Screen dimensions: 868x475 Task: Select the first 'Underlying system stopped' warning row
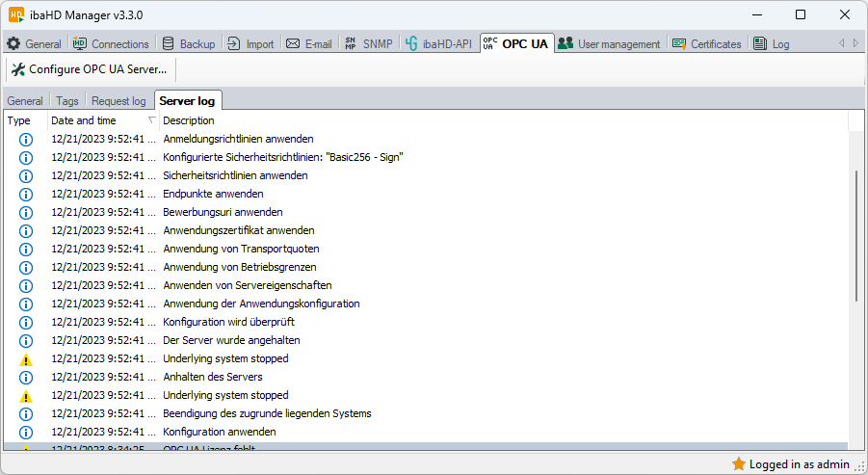click(225, 358)
